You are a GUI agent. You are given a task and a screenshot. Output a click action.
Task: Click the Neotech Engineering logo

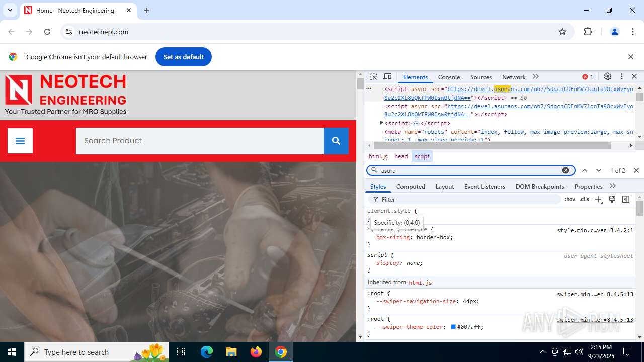(65, 95)
